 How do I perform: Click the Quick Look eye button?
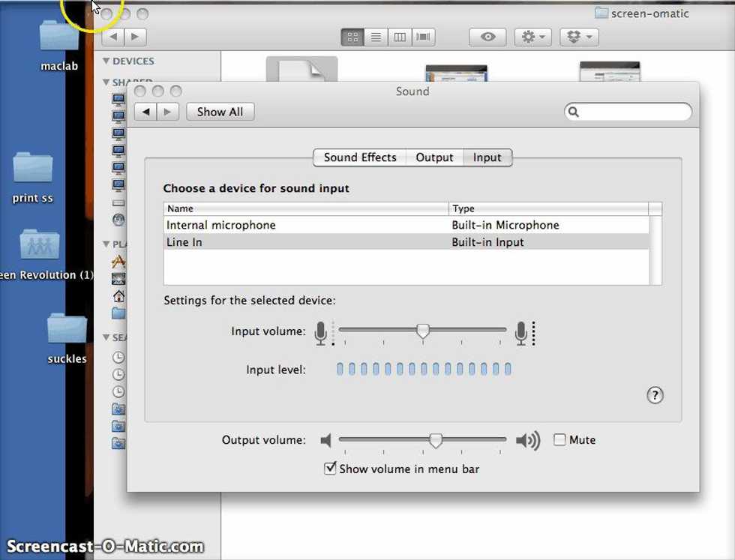(x=488, y=37)
